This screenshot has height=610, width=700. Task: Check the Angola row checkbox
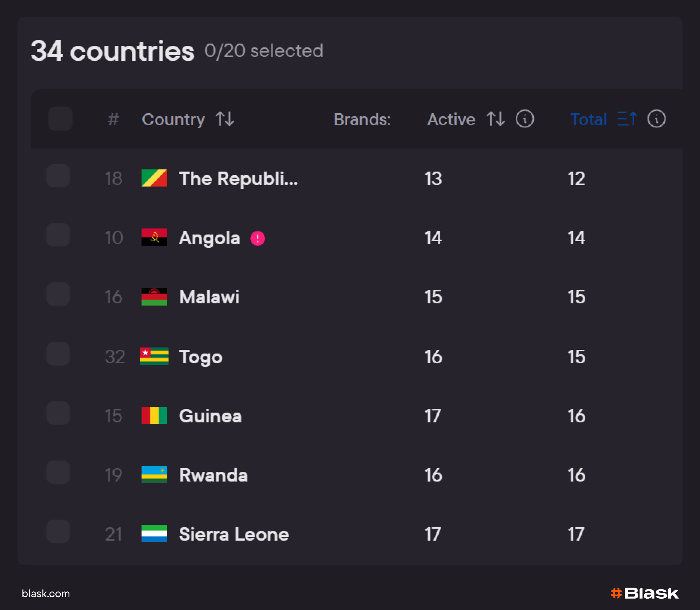coord(58,235)
